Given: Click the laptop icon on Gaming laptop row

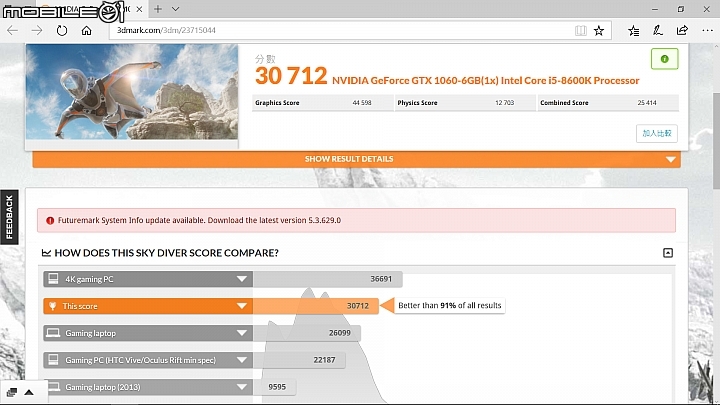Looking at the screenshot, I should pos(53,333).
